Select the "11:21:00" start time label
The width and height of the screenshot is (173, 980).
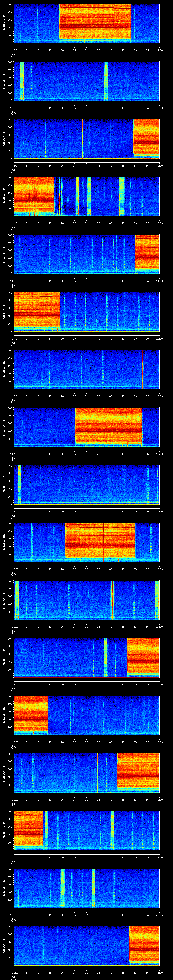(x=13, y=339)
